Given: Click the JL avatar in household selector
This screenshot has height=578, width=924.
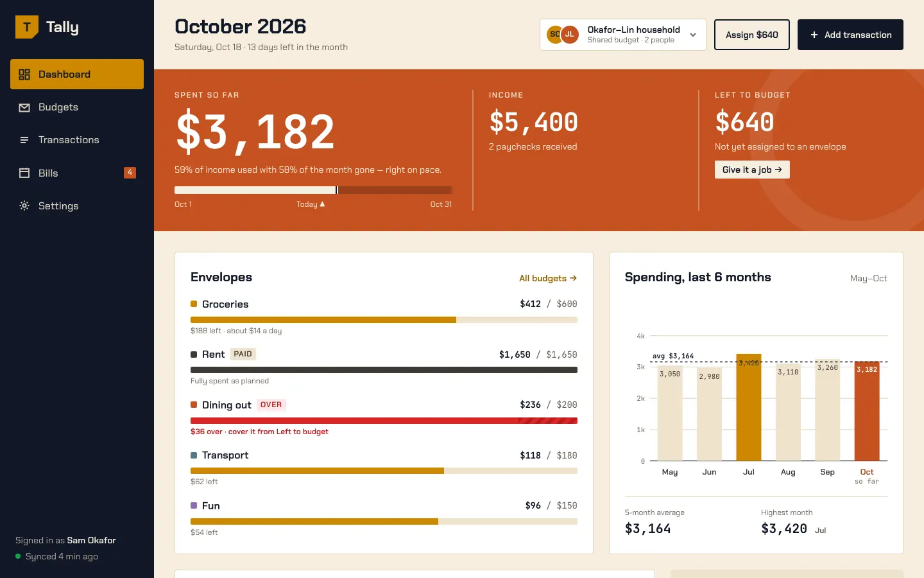Looking at the screenshot, I should click(x=570, y=35).
